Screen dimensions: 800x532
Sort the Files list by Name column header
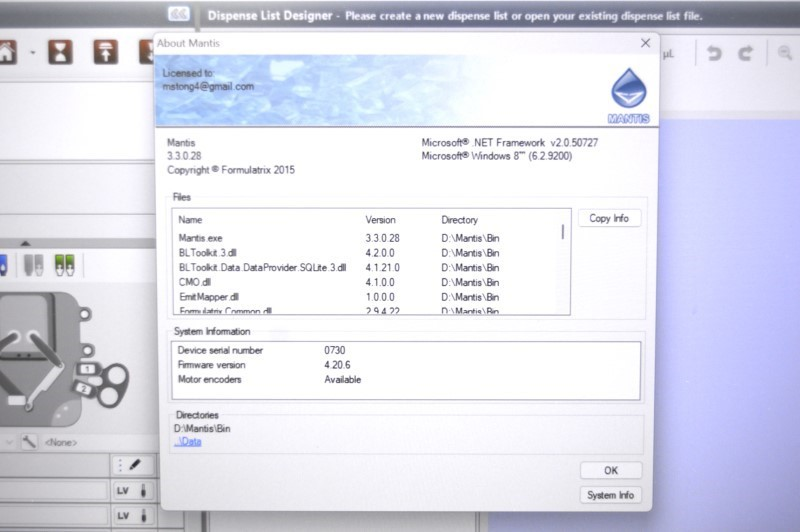[190, 220]
